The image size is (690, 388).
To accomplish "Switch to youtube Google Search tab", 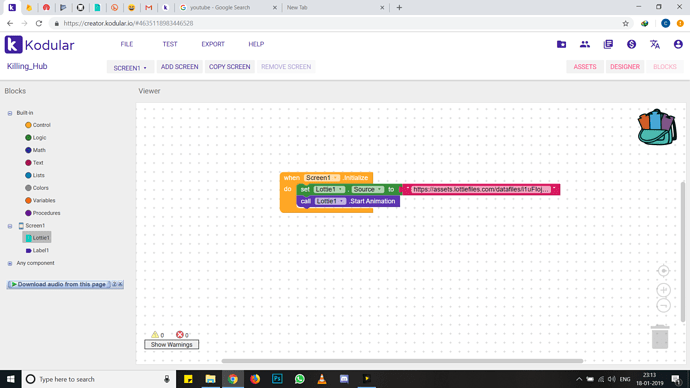I will (228, 7).
